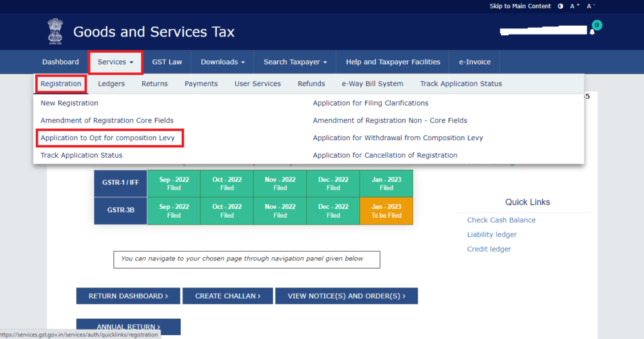
Task: Open the Liability ledger quick link
Action: (x=492, y=235)
